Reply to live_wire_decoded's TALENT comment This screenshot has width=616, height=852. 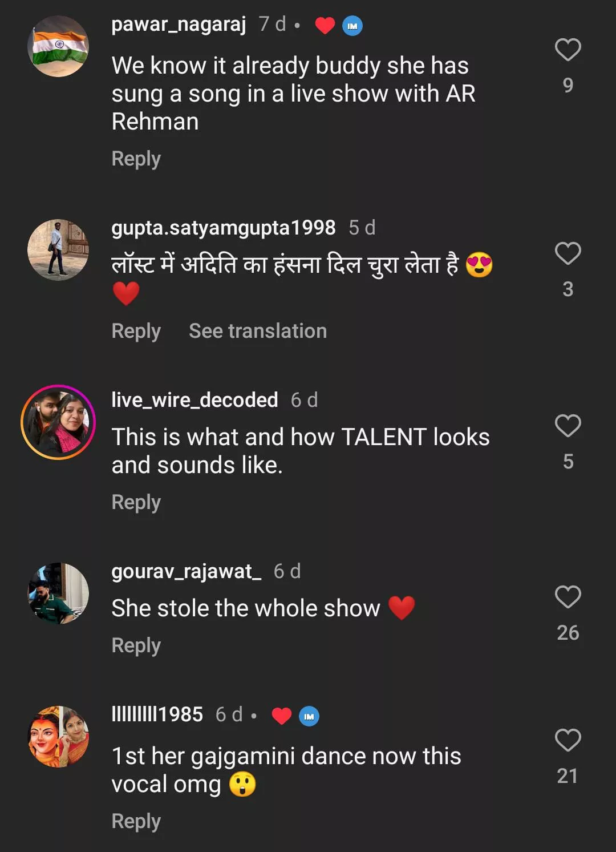point(136,502)
